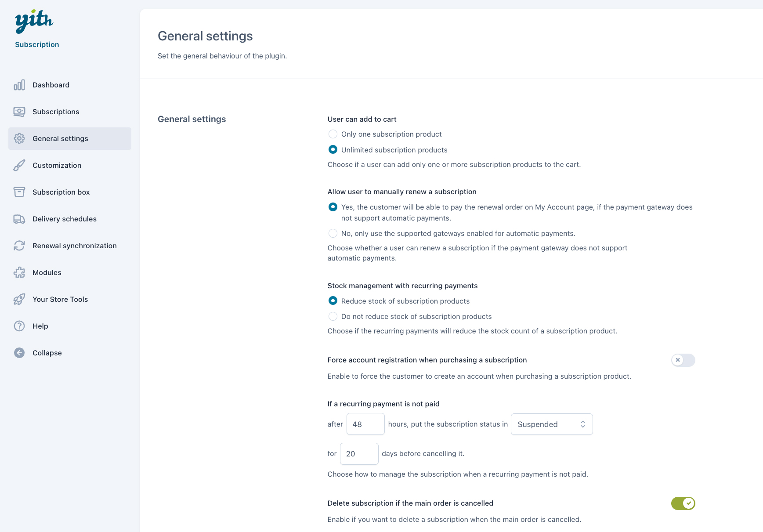Click the hours input field showing 48
The image size is (763, 532).
click(x=365, y=424)
